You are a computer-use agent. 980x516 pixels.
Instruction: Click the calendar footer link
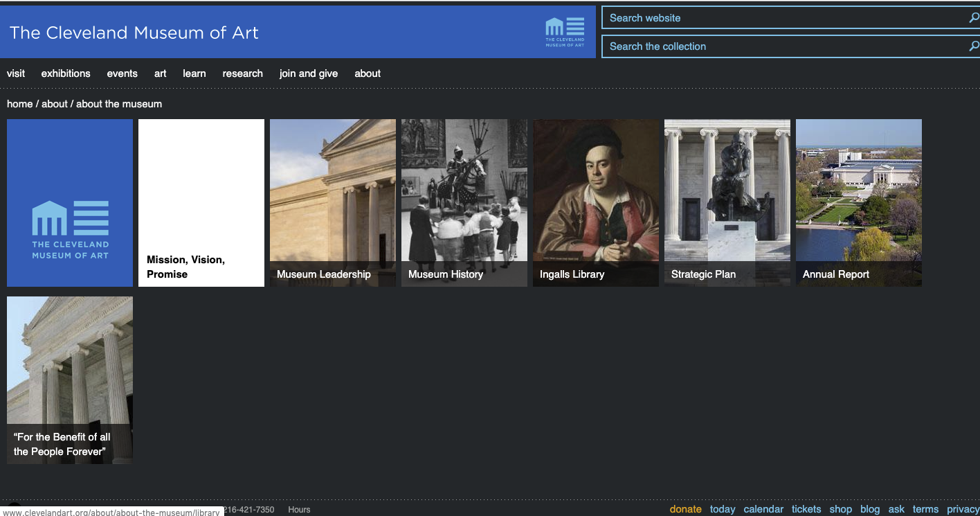coord(763,509)
